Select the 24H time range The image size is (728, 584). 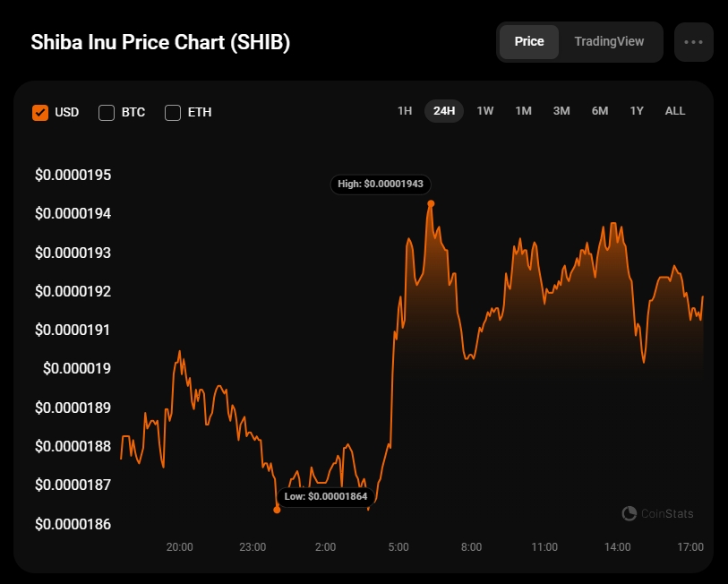[x=444, y=111]
